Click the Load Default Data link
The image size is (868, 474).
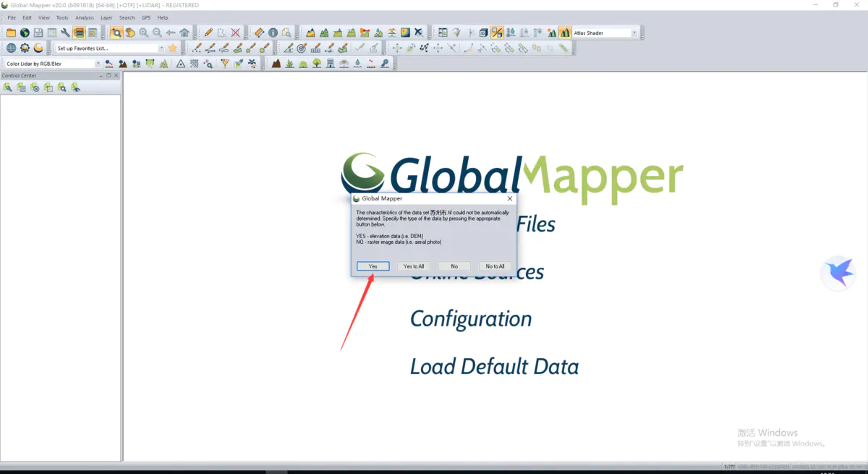[494, 367]
